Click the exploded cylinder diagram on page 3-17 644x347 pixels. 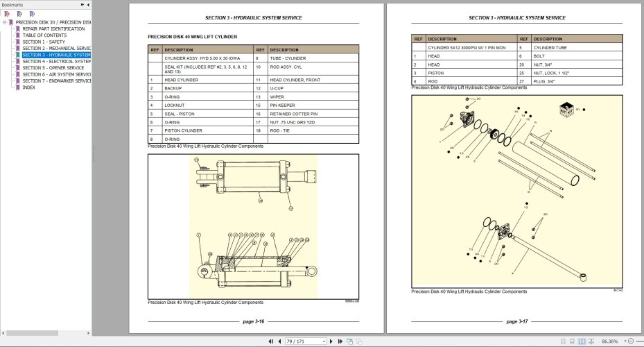coord(517,192)
